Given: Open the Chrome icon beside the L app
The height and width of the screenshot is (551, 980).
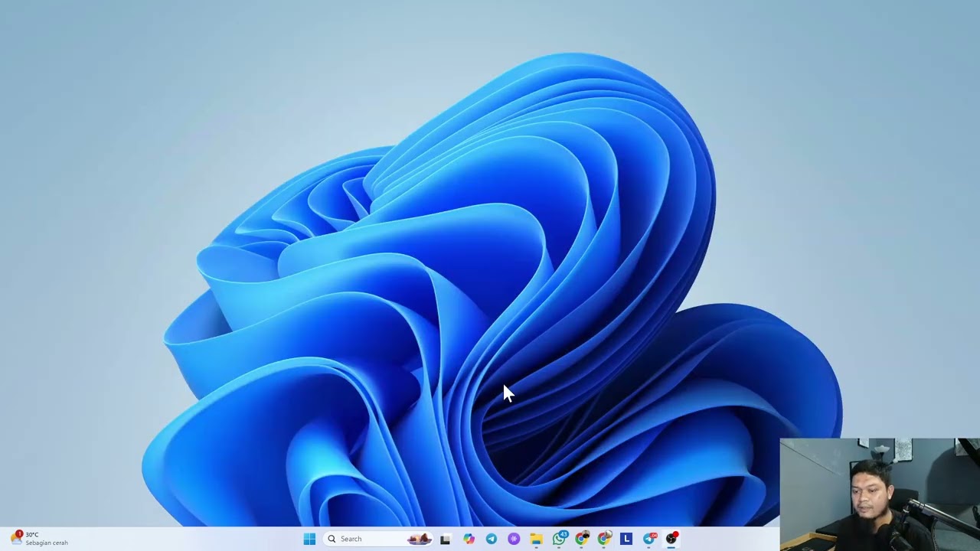Looking at the screenshot, I should point(604,539).
